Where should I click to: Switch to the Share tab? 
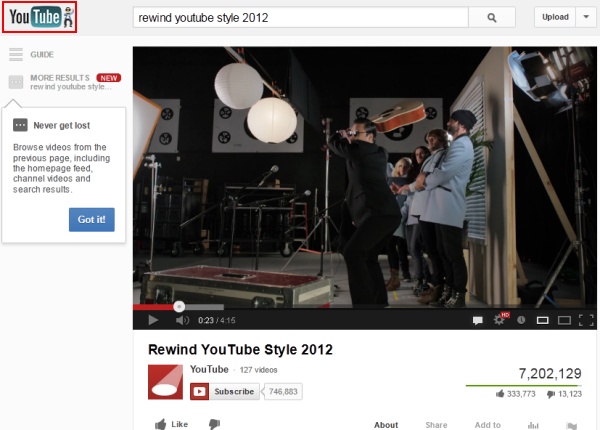436,425
